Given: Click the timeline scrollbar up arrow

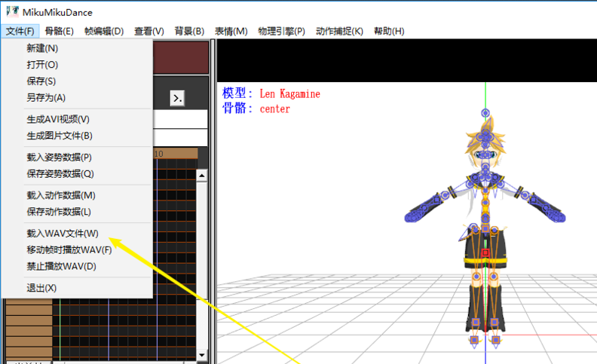Looking at the screenshot, I should (202, 175).
